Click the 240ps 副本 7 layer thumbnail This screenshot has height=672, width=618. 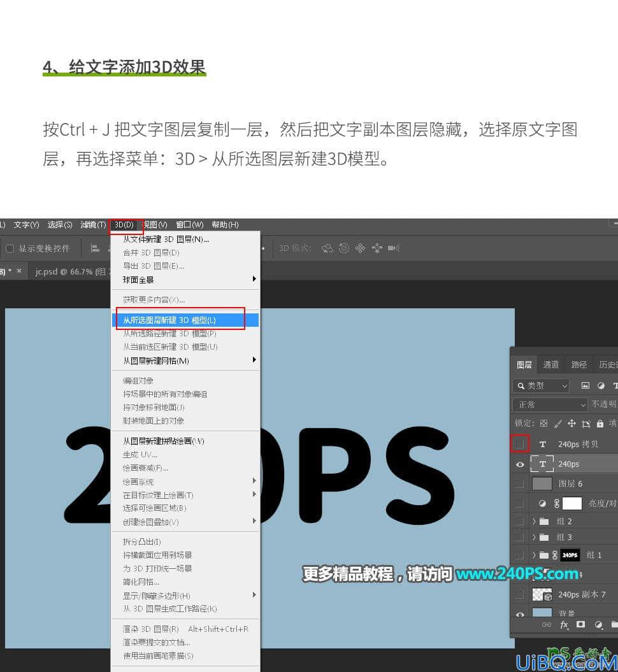(x=542, y=594)
